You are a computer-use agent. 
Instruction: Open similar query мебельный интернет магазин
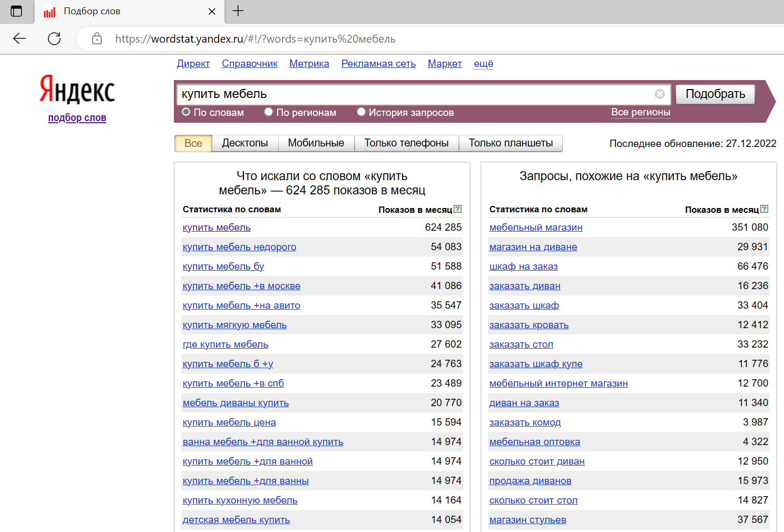point(558,383)
